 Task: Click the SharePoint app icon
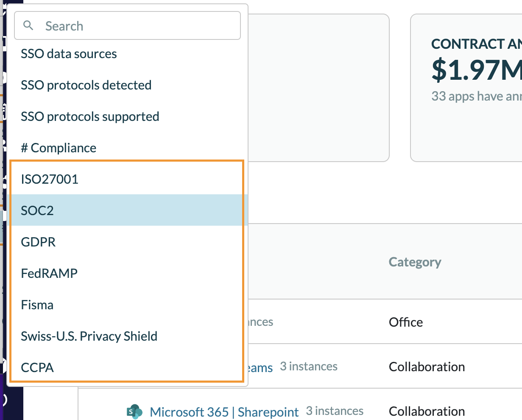click(x=134, y=412)
